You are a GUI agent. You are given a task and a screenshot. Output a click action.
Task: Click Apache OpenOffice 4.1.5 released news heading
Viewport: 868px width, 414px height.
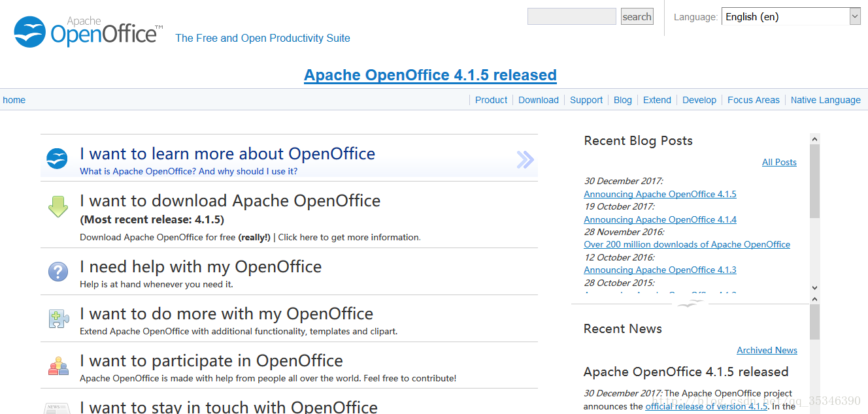(x=686, y=372)
